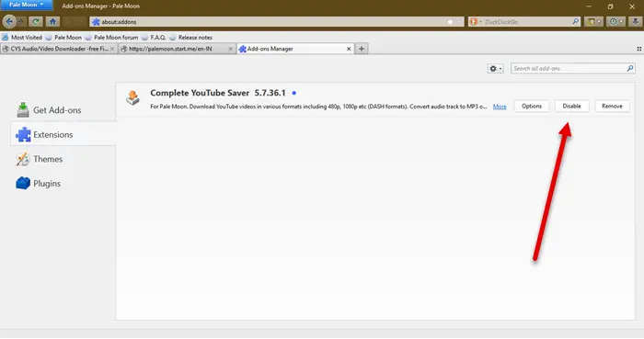Bookmark this page with the star icon
644x339 pixels.
click(x=450, y=22)
